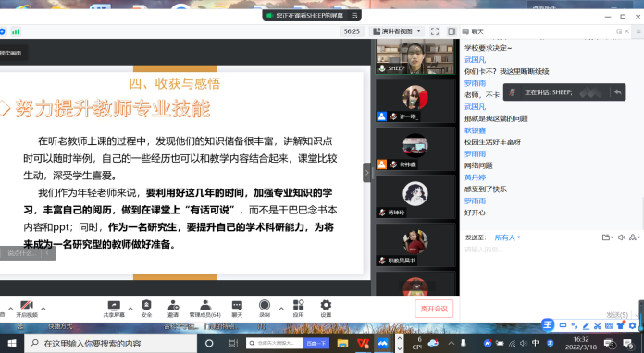644x353 pixels.
Task: Open the 安全 security shield icon
Action: click(x=146, y=309)
